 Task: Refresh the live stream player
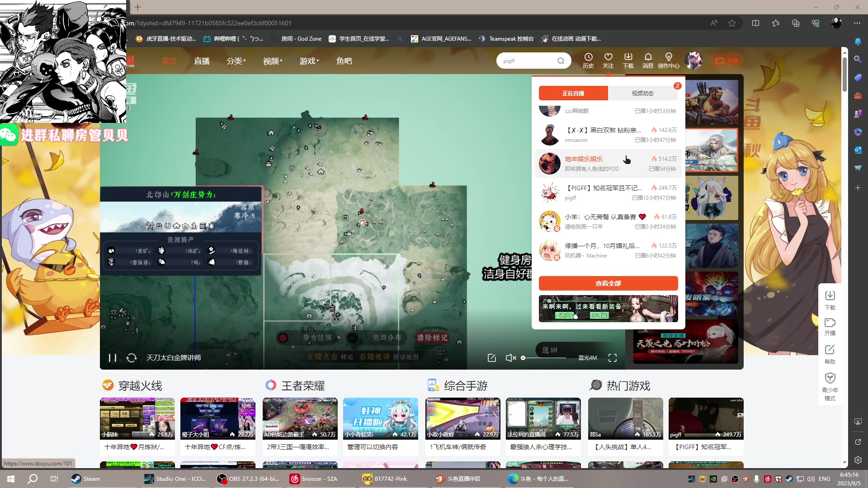[x=132, y=358]
